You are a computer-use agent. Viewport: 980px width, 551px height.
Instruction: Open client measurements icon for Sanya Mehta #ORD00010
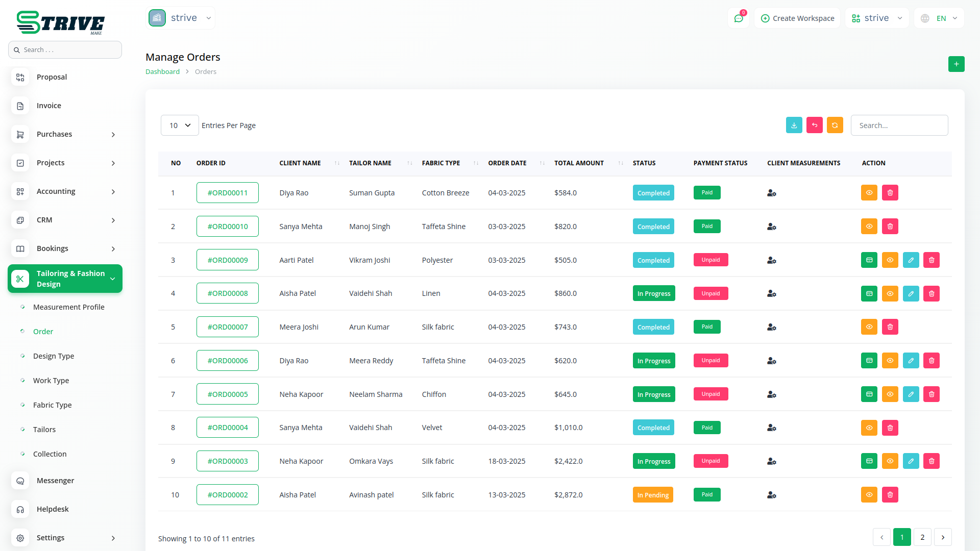pyautogui.click(x=771, y=227)
